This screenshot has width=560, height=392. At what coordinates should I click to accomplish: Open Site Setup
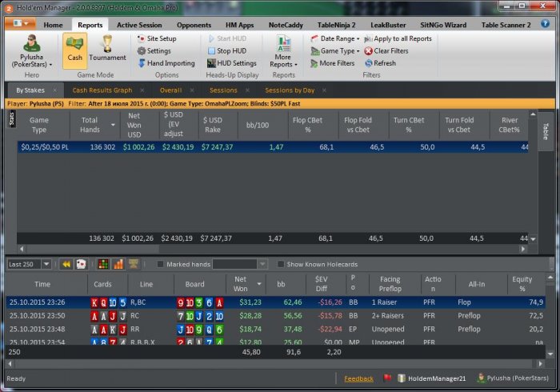point(157,38)
